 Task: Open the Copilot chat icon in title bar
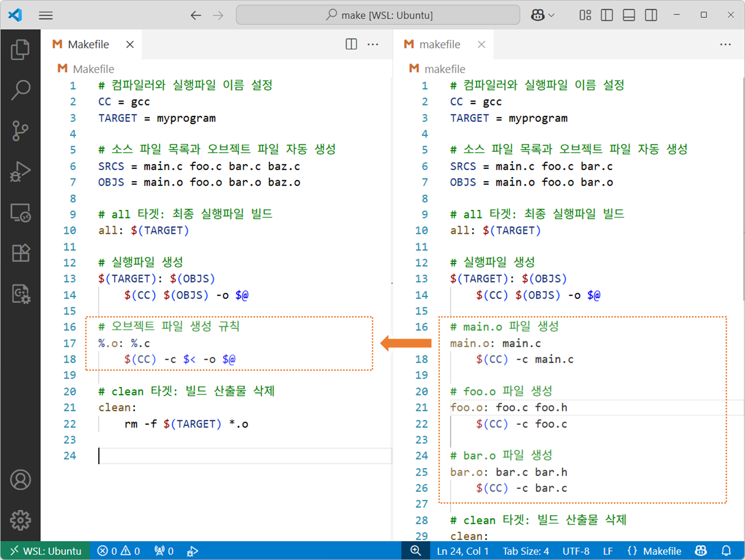point(537,15)
